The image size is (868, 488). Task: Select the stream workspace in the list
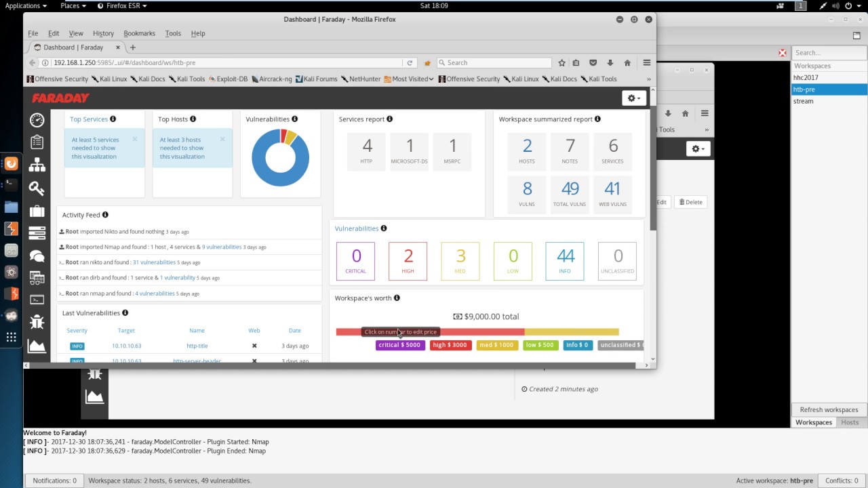pyautogui.click(x=829, y=101)
